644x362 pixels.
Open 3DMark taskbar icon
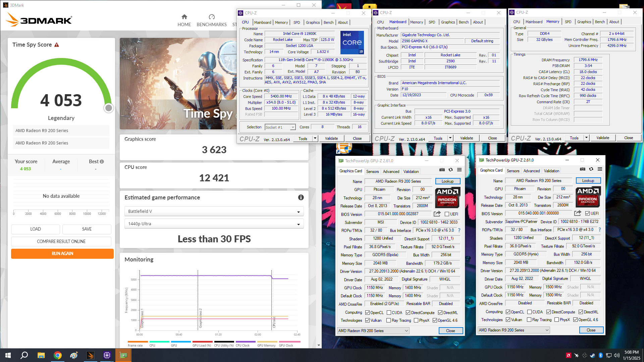tap(91, 355)
